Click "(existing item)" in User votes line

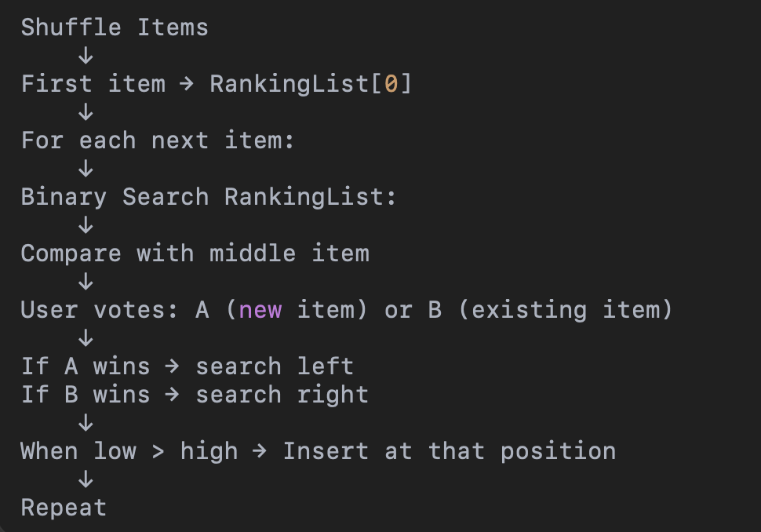point(566,310)
